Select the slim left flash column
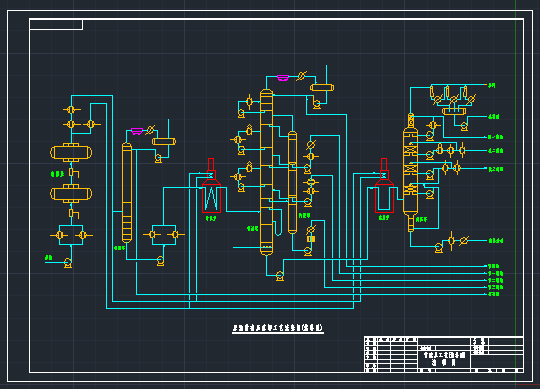Image resolution: width=540 pixels, height=389 pixels. pyautogui.click(x=127, y=193)
